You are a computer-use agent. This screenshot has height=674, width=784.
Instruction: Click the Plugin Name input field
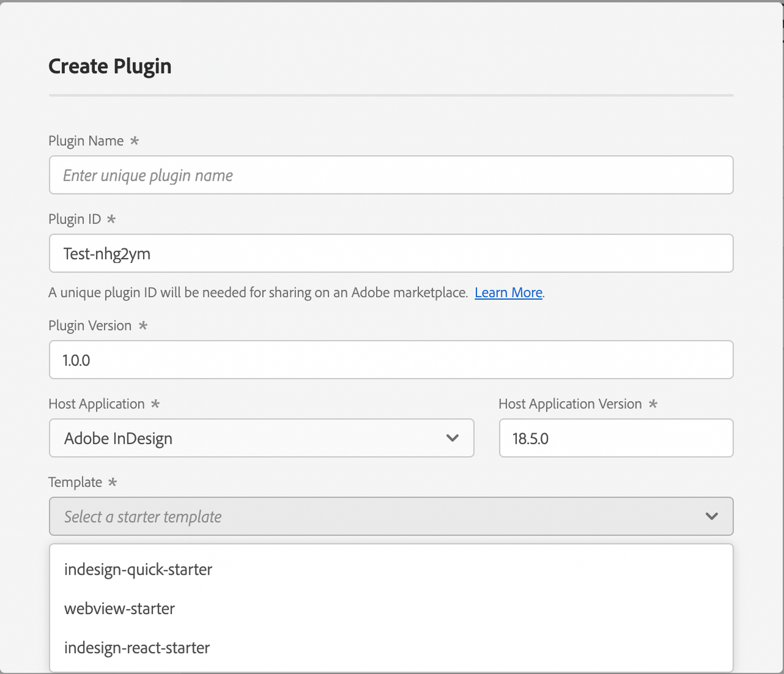tap(391, 175)
